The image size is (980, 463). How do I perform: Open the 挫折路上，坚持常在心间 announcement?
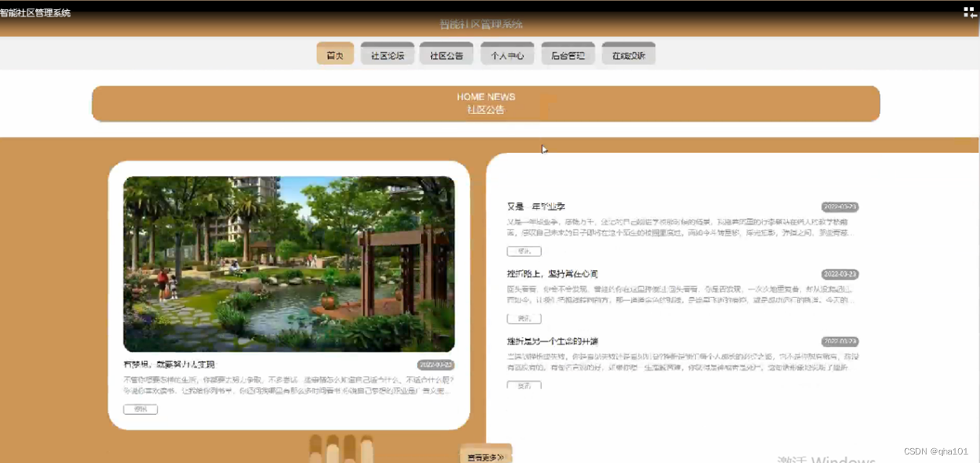552,274
